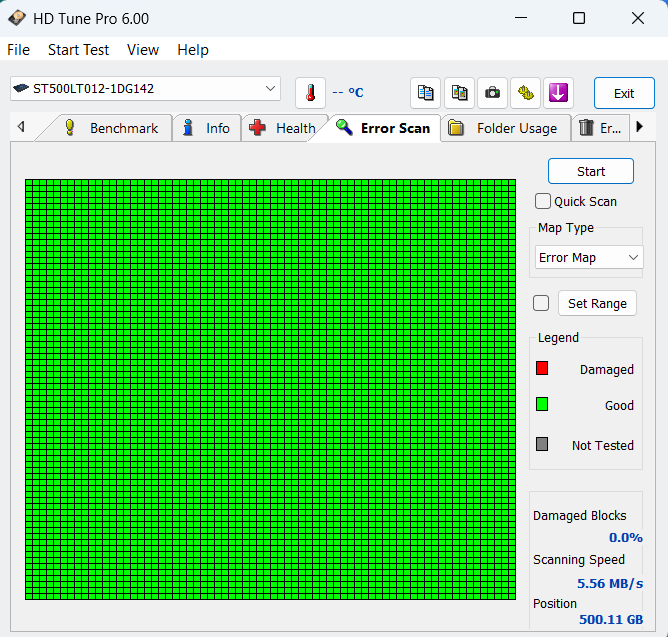Image resolution: width=668 pixels, height=637 pixels.
Task: Enable the Quick Scan checkbox
Action: click(542, 201)
